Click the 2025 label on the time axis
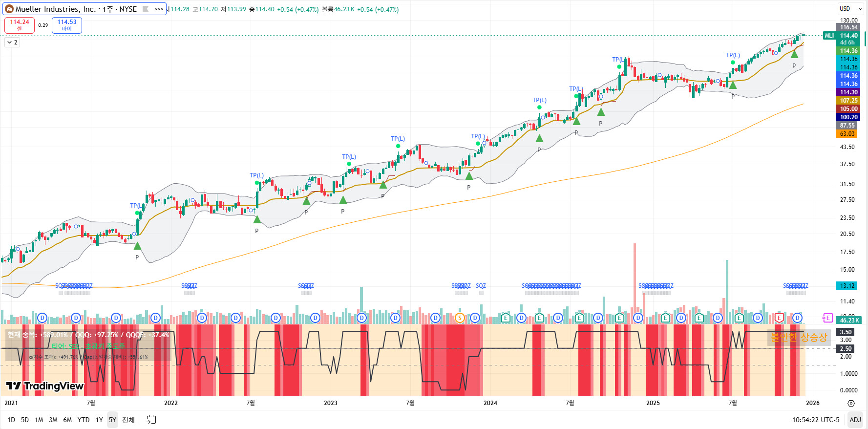Image resolution: width=868 pixels, height=429 pixels. pyautogui.click(x=653, y=403)
